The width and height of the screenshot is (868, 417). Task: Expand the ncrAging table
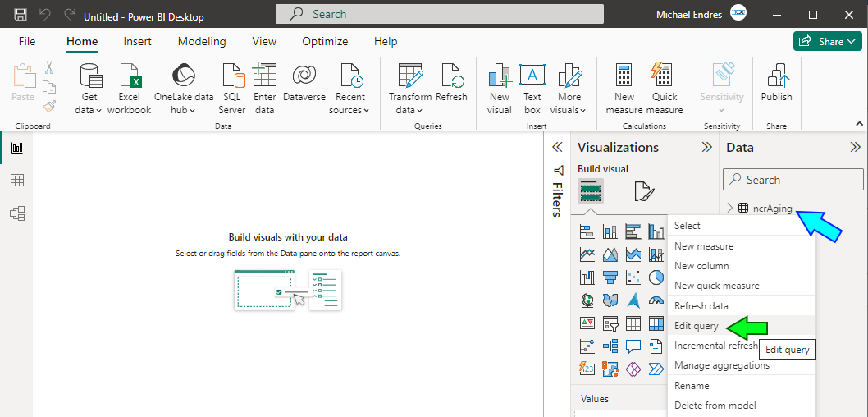click(729, 208)
